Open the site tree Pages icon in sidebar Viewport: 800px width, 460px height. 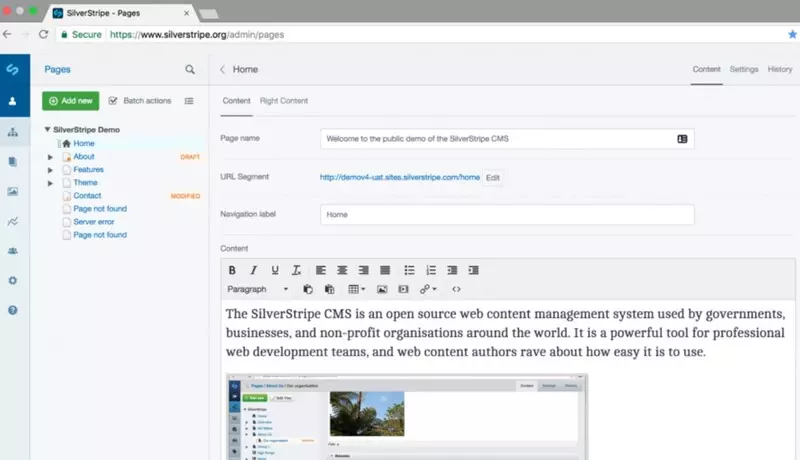tap(13, 132)
